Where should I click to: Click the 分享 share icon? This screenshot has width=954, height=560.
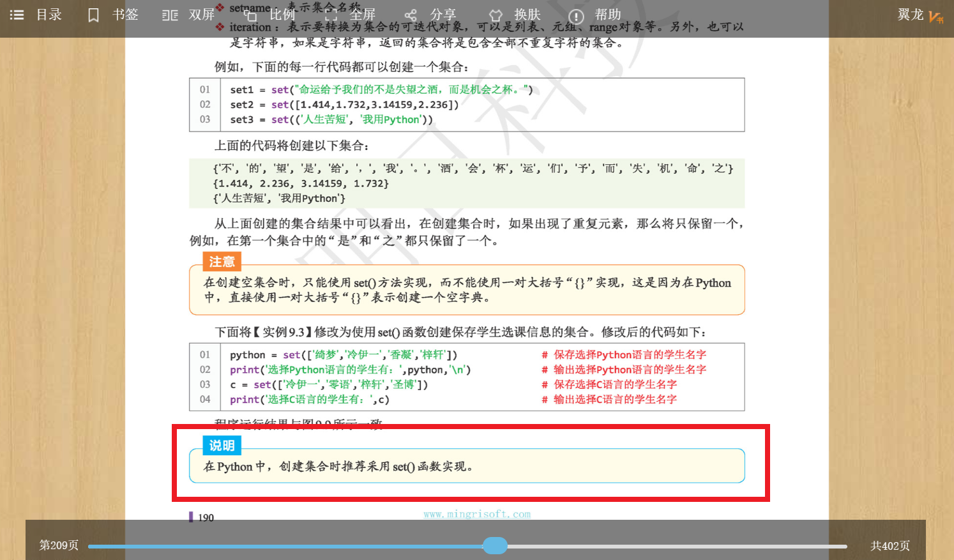click(x=411, y=15)
